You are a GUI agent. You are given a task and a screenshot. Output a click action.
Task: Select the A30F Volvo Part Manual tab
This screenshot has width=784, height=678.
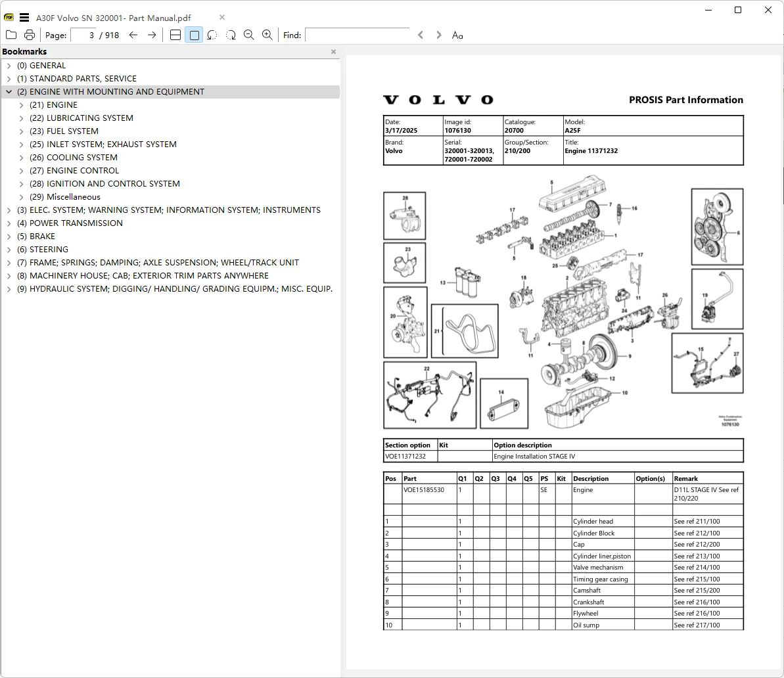(114, 18)
